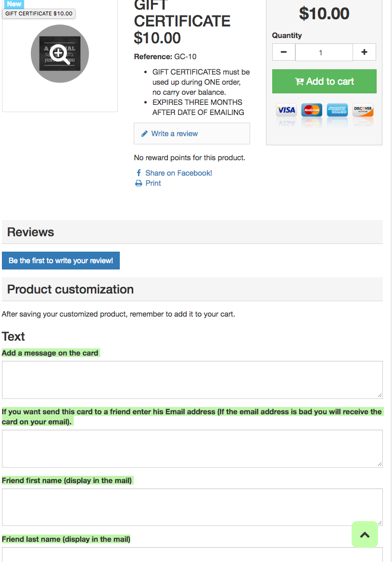This screenshot has height=562, width=392.
Task: Click the friend's email address text area
Action: [x=192, y=448]
